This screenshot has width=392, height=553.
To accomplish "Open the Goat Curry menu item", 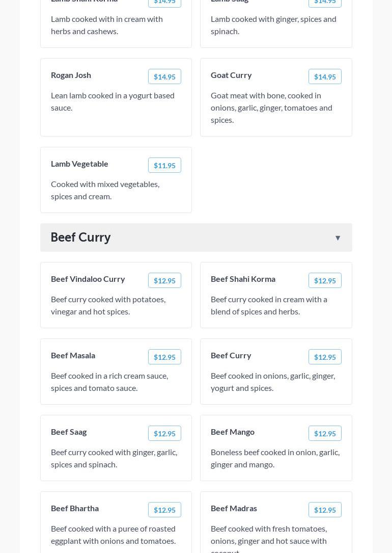I will coord(231,75).
